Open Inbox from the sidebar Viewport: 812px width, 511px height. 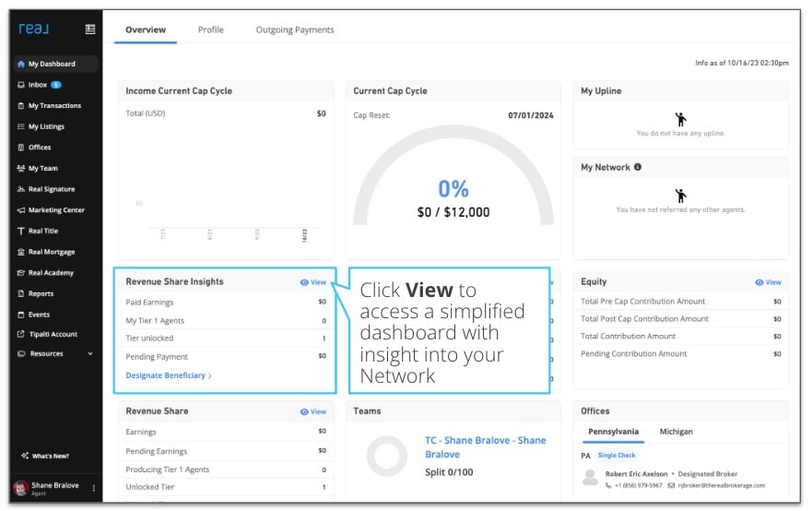click(x=38, y=85)
